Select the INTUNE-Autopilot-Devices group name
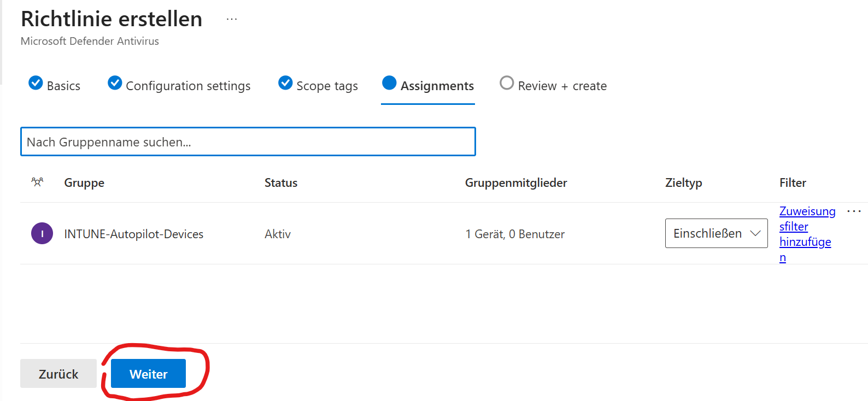The width and height of the screenshot is (868, 401). tap(133, 234)
